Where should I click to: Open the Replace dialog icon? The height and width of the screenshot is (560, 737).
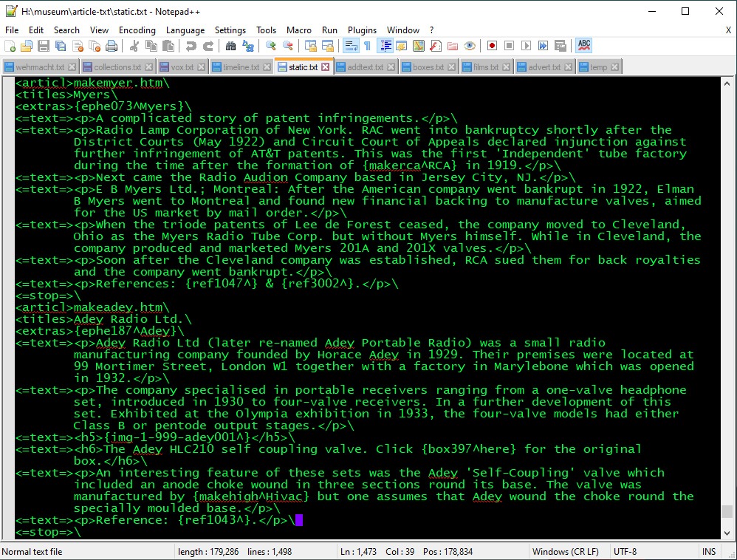[x=247, y=46]
